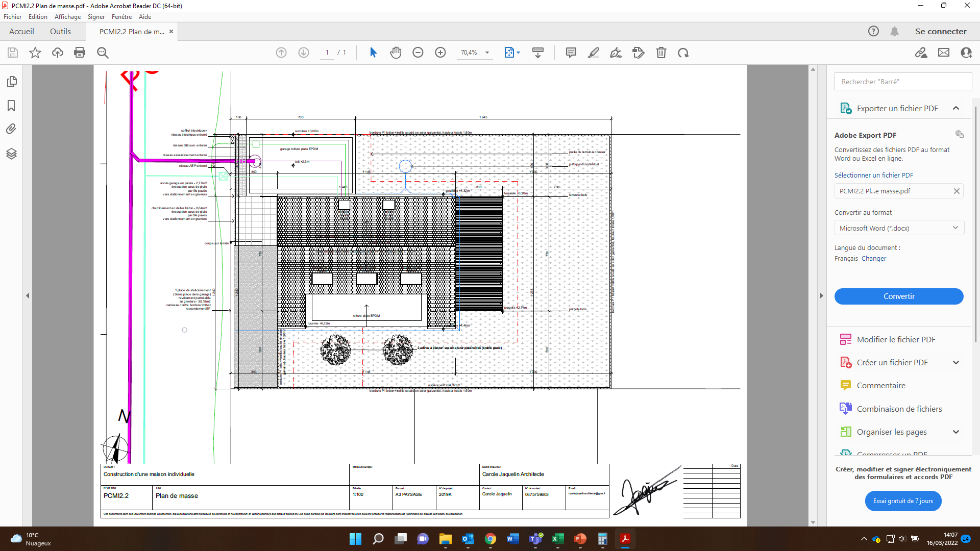Image resolution: width=980 pixels, height=551 pixels.
Task: Collapse the Exporter un fichier PDF section
Action: click(956, 108)
